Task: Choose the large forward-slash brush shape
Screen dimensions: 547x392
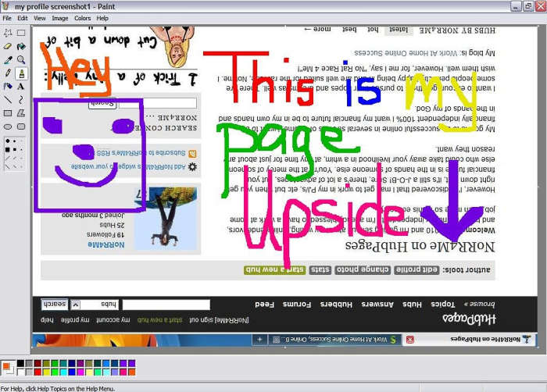Action: [7, 159]
